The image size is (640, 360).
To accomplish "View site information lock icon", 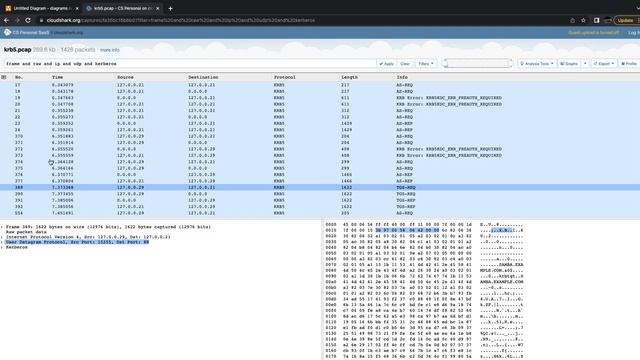I will coord(41,20).
